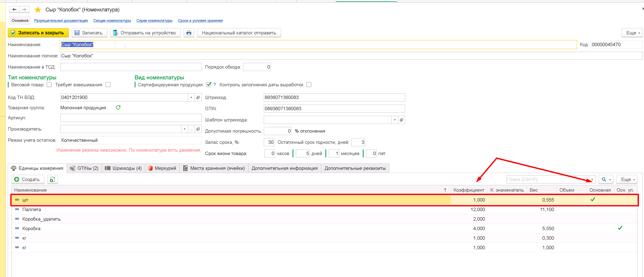Click the printer icon button
Image resolution: width=644 pixels, height=277 pixels.
tap(189, 33)
